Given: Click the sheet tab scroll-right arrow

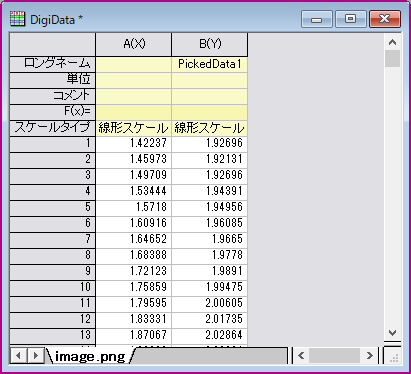Looking at the screenshot, I should (x=35, y=356).
